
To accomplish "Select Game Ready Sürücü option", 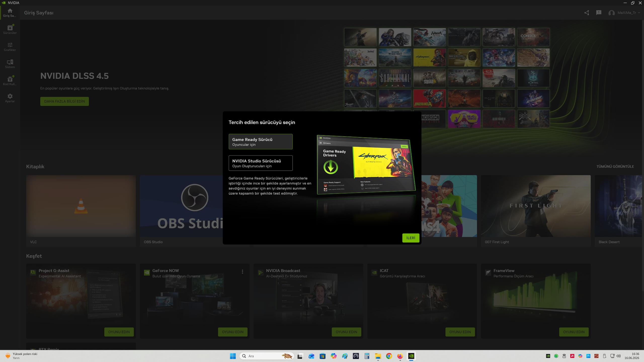I will pyautogui.click(x=260, y=142).
